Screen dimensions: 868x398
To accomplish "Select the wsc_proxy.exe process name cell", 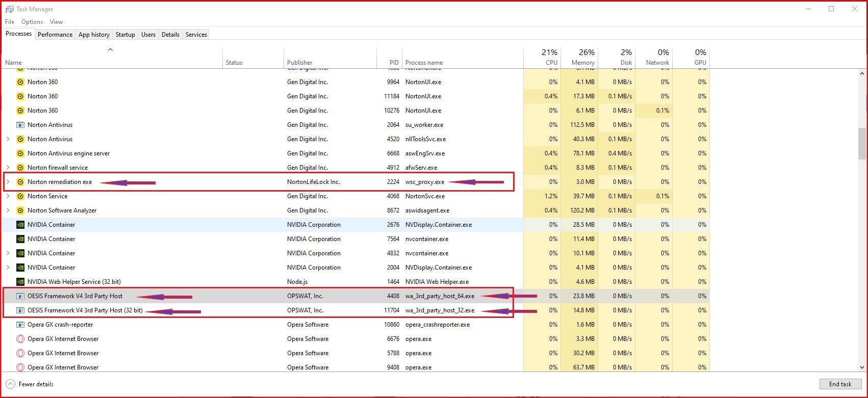I will [x=425, y=182].
